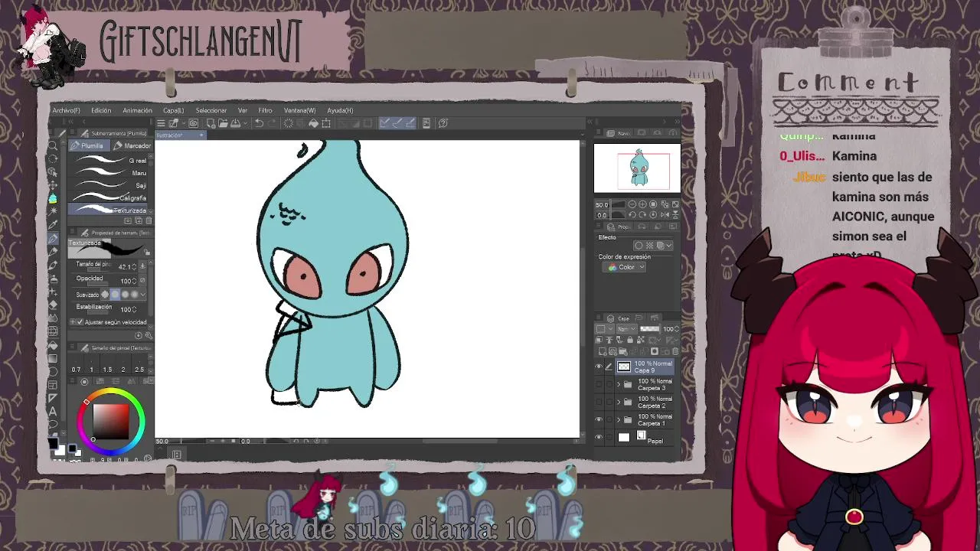The width and height of the screenshot is (980, 551).
Task: Select the Text tool
Action: pyautogui.click(x=53, y=411)
